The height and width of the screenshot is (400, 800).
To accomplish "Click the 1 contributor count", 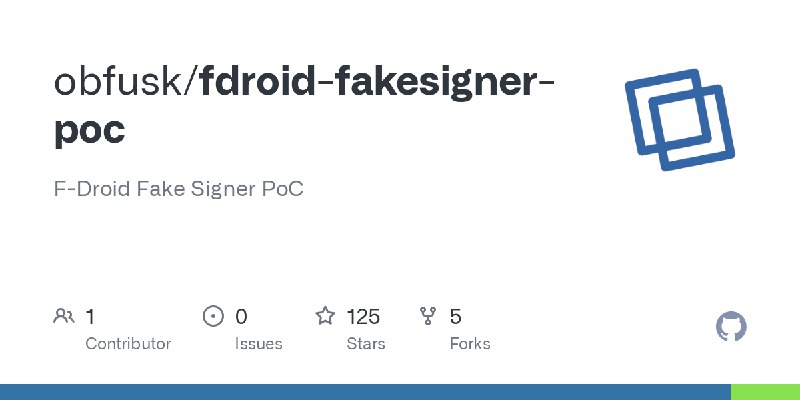I will (x=90, y=317).
